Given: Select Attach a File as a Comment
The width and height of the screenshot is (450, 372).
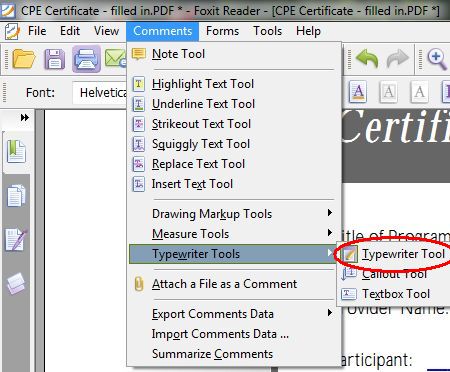Looking at the screenshot, I should 235,284.
